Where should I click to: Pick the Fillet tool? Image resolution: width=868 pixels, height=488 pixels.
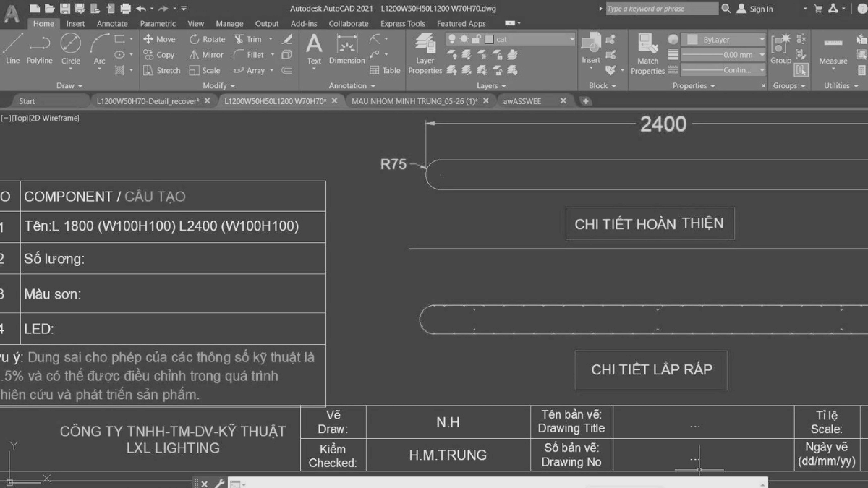[x=249, y=55]
